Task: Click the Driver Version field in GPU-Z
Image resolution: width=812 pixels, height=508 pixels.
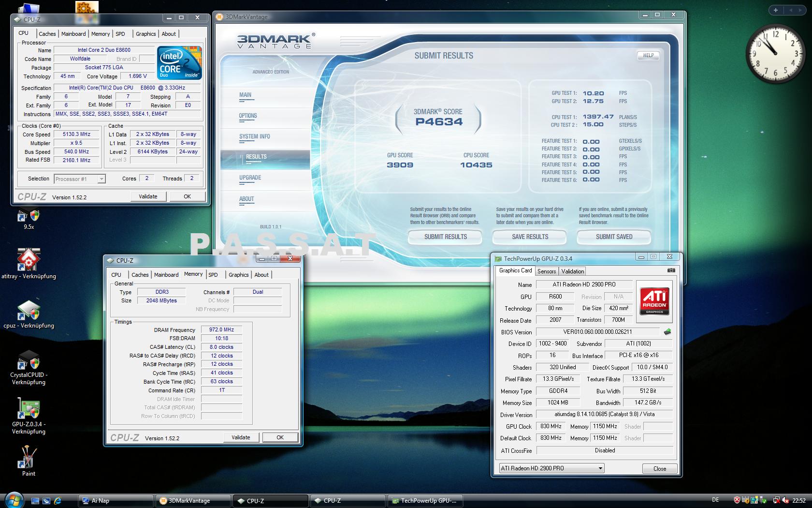Action: pyautogui.click(x=604, y=414)
